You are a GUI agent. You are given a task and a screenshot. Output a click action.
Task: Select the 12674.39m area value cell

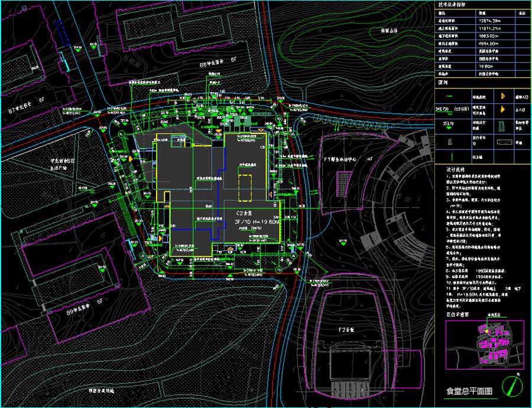489,21
